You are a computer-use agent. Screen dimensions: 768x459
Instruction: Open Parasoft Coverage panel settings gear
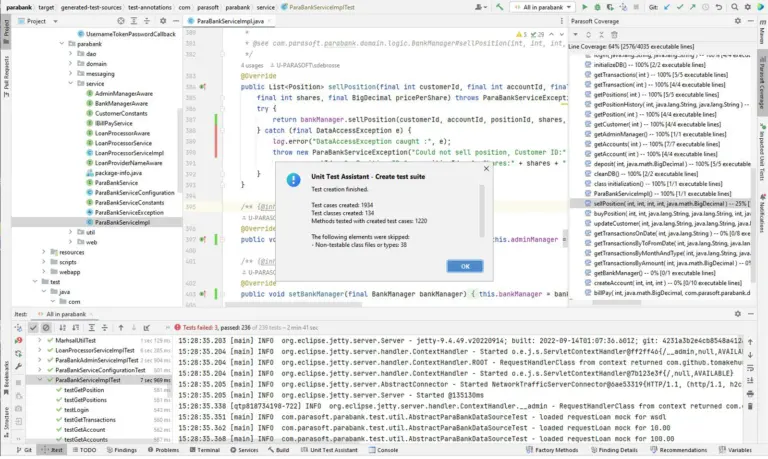coord(738,21)
